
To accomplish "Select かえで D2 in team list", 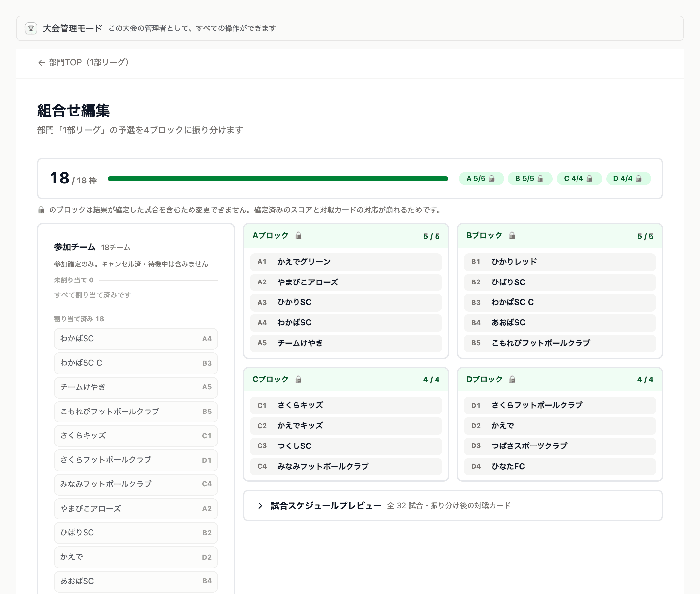I will coord(136,557).
